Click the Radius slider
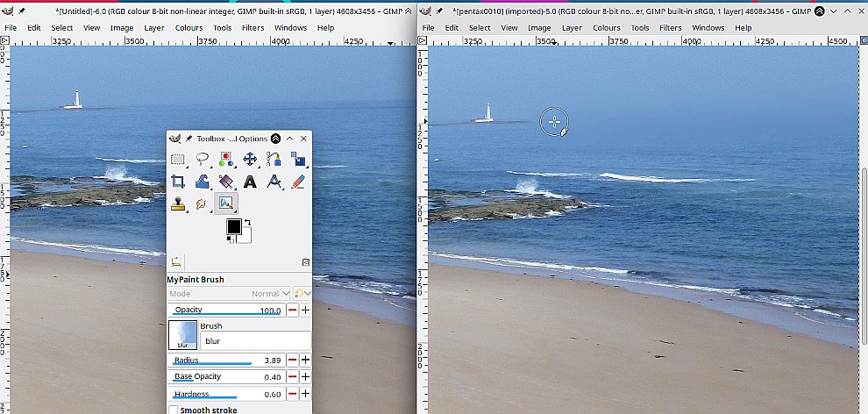 (x=226, y=360)
